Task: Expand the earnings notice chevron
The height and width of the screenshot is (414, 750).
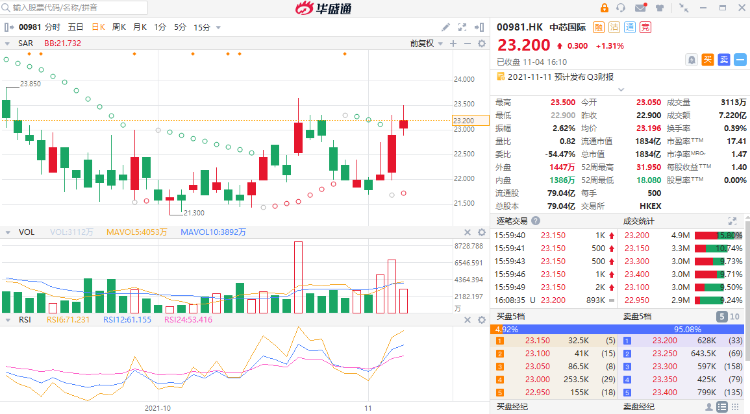Action: (621, 89)
